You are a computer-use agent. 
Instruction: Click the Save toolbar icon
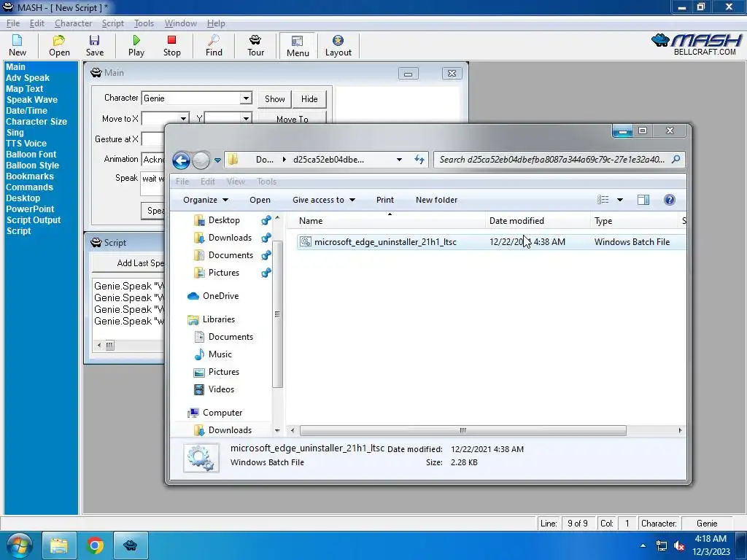94,46
